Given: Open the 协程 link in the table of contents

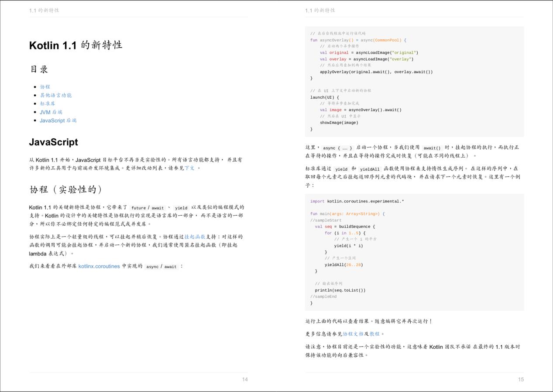Looking at the screenshot, I should (x=45, y=86).
